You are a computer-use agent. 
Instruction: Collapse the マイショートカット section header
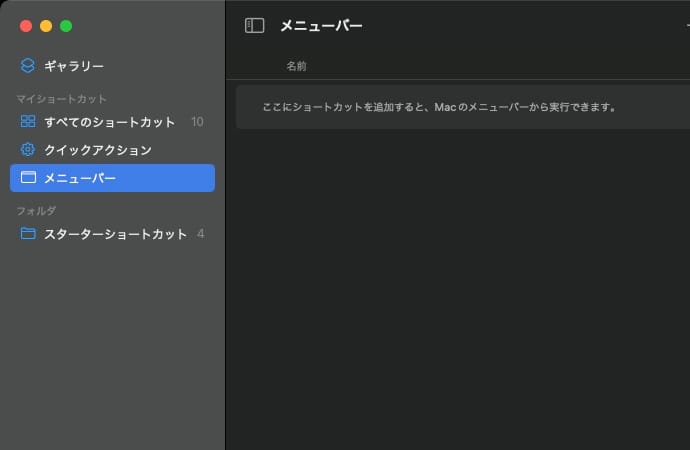(61, 99)
